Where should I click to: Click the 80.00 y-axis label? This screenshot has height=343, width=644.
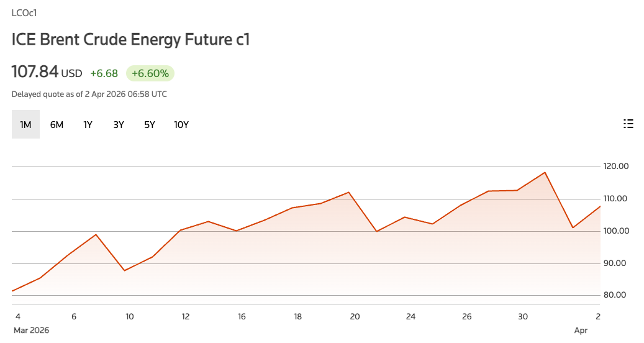click(x=616, y=295)
